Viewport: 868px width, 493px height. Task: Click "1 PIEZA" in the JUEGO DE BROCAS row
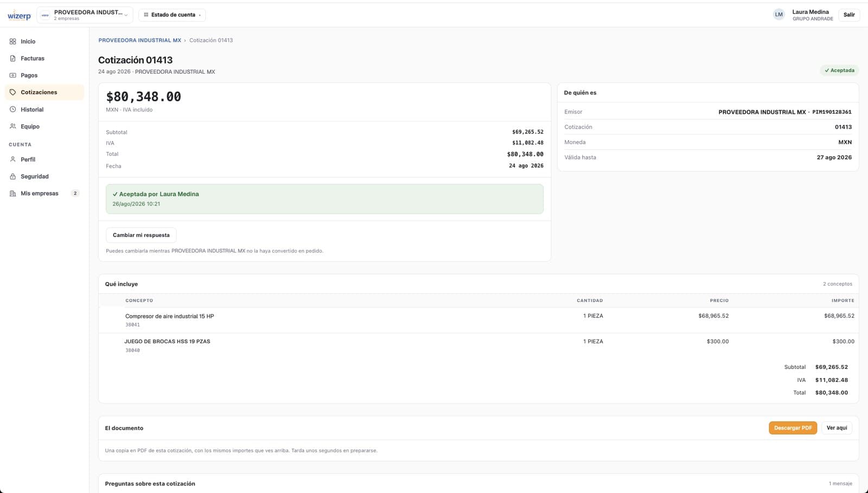coord(593,342)
